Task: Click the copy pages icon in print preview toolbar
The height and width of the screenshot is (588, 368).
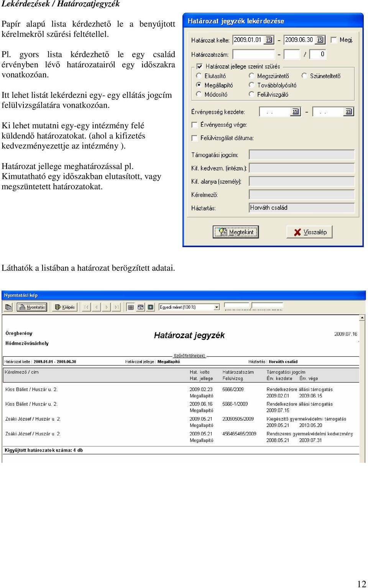Action: [8, 307]
